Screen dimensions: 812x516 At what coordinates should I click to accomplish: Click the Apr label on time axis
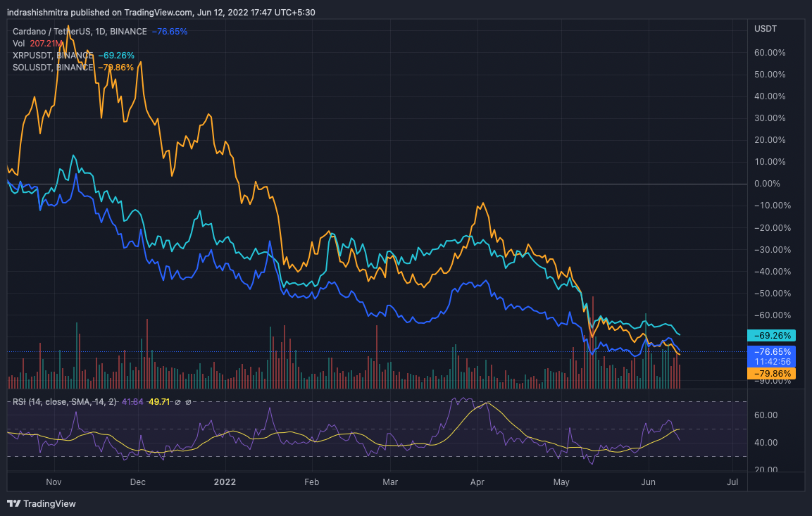[477, 482]
